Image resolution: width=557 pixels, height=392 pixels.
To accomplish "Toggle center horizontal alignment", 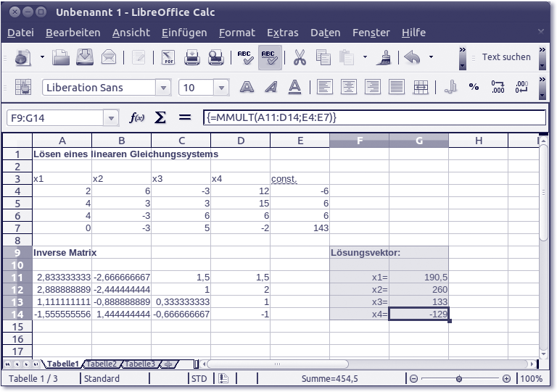I will coord(349,87).
